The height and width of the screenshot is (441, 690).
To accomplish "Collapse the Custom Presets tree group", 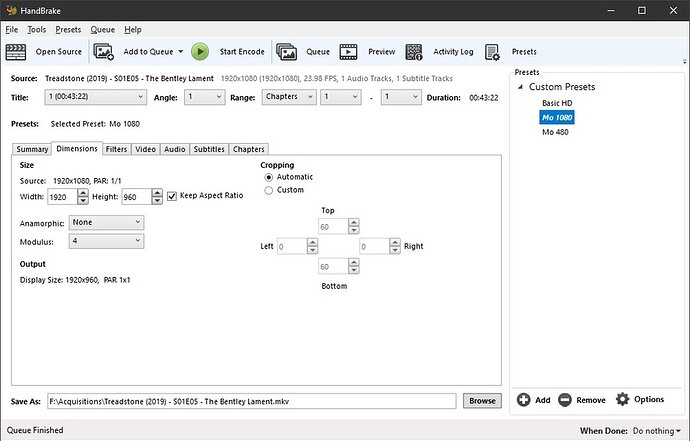I will [x=521, y=87].
